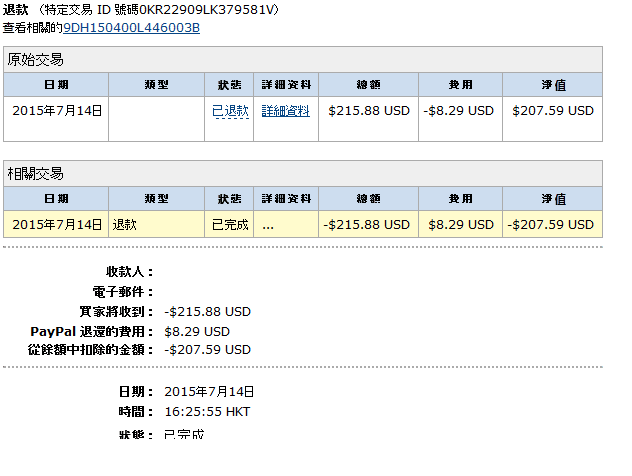632x476 pixels.
Task: Click 淨值 column header in 相關交易 table
Action: pyautogui.click(x=553, y=199)
